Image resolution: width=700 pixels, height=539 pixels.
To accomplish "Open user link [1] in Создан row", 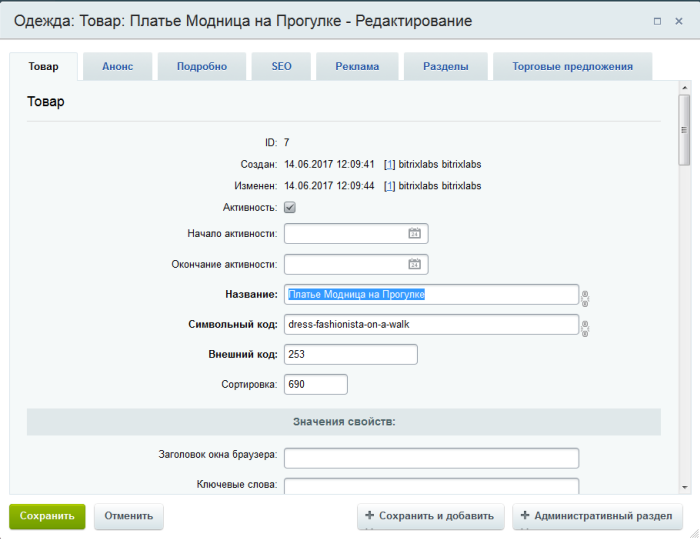I will tap(389, 164).
